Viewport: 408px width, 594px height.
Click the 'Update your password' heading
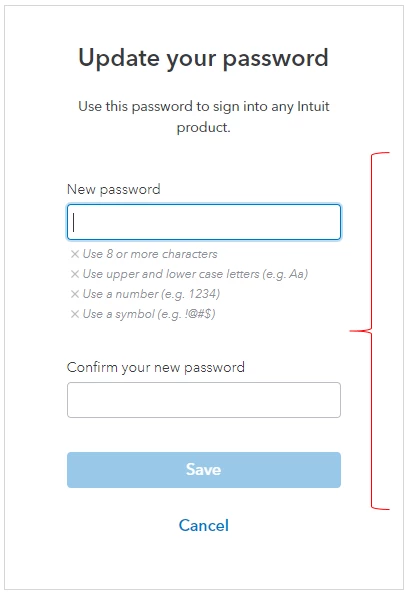tap(203, 59)
